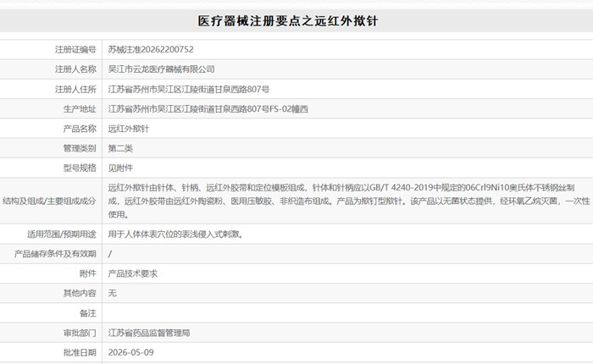Select the value 江苏省药品监督管理局

[x=149, y=333]
